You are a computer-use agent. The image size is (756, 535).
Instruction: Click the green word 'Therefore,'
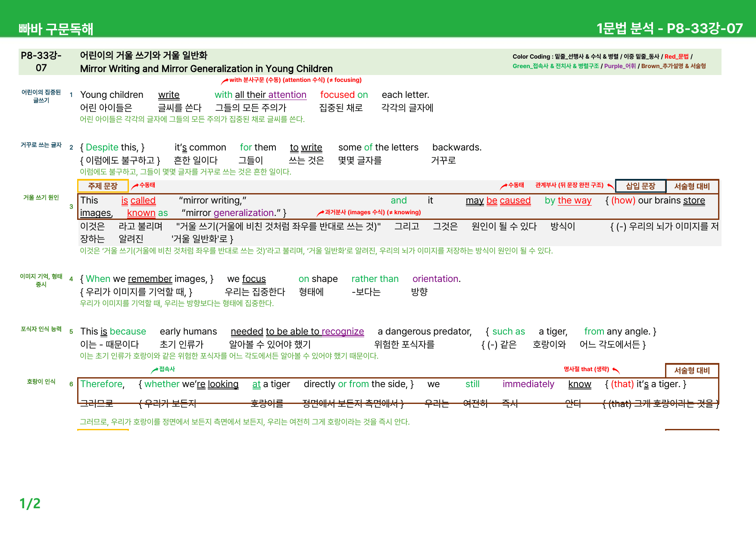[103, 384]
